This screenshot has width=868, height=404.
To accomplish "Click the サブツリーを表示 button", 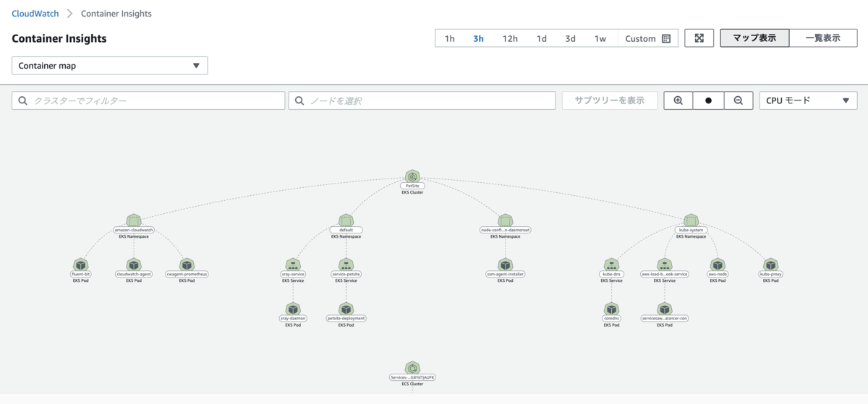I will click(610, 100).
